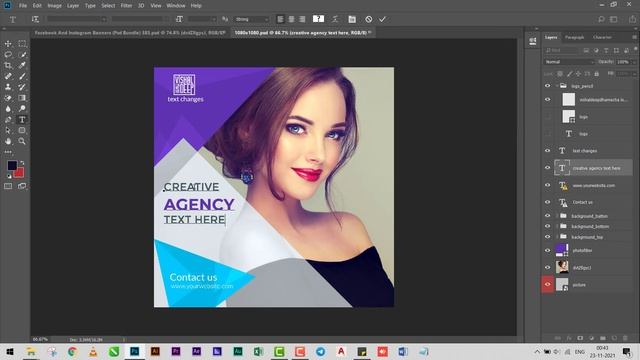Open Chrome from the Windows taskbar

pyautogui.click(x=72, y=351)
